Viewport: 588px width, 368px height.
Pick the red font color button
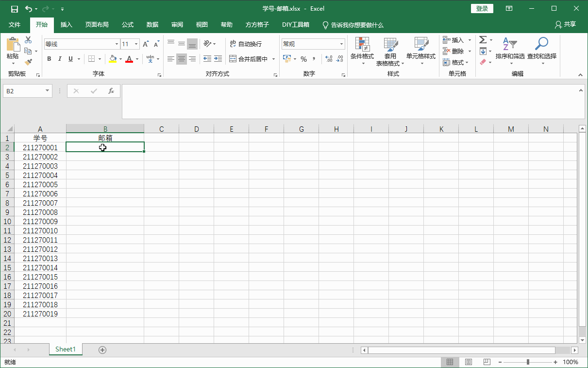tap(129, 59)
